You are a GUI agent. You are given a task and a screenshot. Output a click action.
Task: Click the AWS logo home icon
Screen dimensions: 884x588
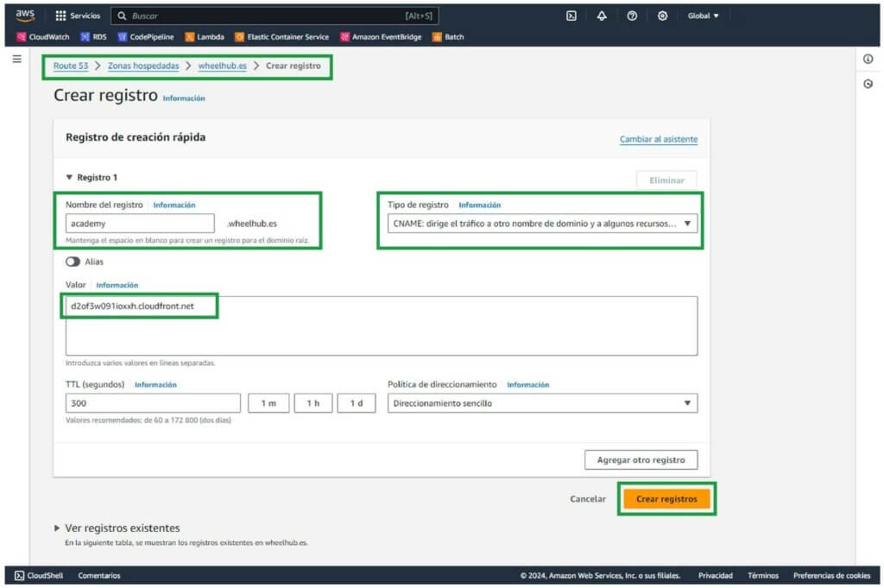pos(25,16)
